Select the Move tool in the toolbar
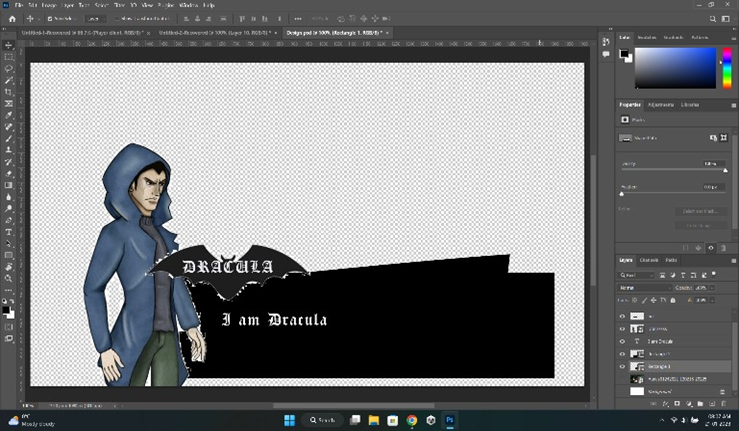739x431 pixels. [9, 45]
